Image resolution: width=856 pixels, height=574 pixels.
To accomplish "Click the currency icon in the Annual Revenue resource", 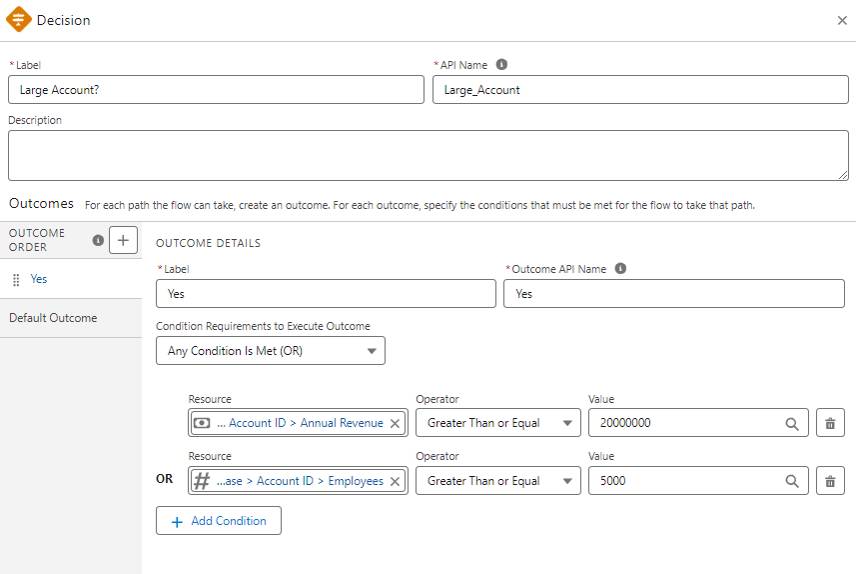I will 201,423.
